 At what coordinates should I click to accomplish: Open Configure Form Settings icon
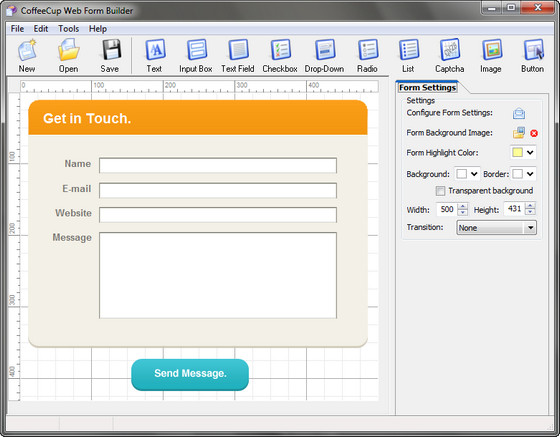[x=519, y=114]
